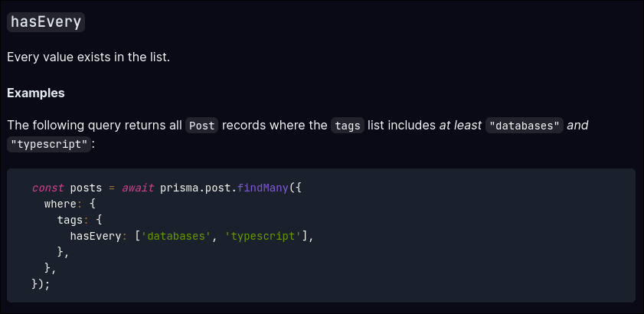The image size is (644, 314).
Task: Click the italic "and" text
Action: [577, 126]
